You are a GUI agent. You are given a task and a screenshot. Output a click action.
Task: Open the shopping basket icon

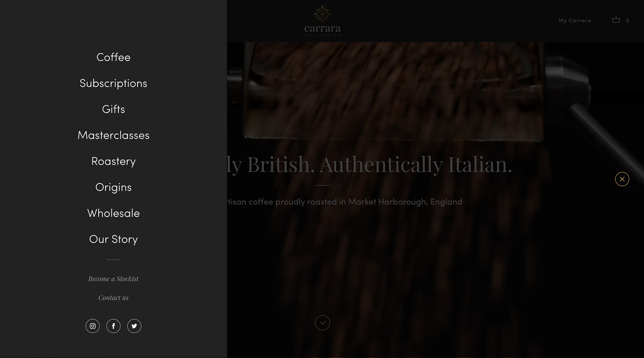[x=616, y=20]
